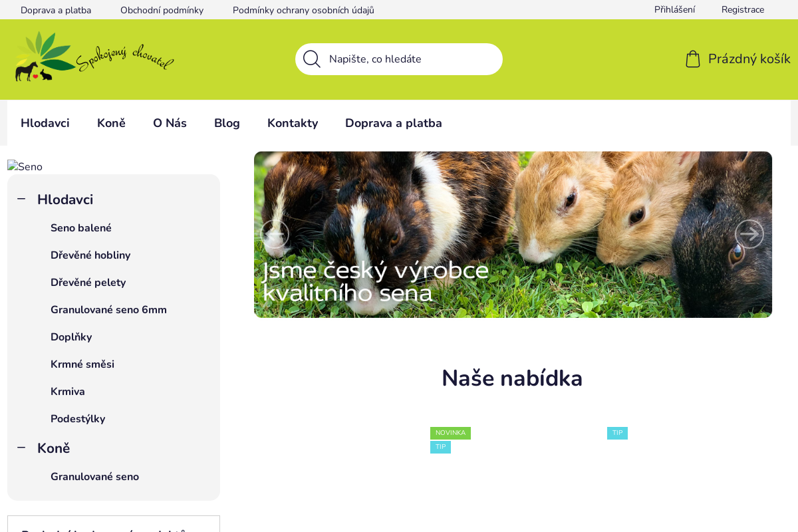The image size is (798, 532).
Task: Click the green NOVINKA badge
Action: [x=450, y=433]
